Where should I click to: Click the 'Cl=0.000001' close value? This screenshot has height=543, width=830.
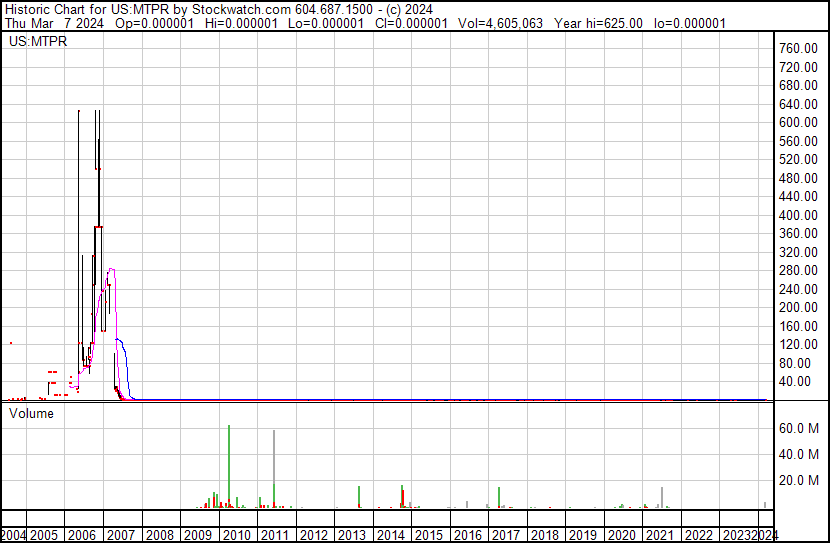click(x=411, y=23)
